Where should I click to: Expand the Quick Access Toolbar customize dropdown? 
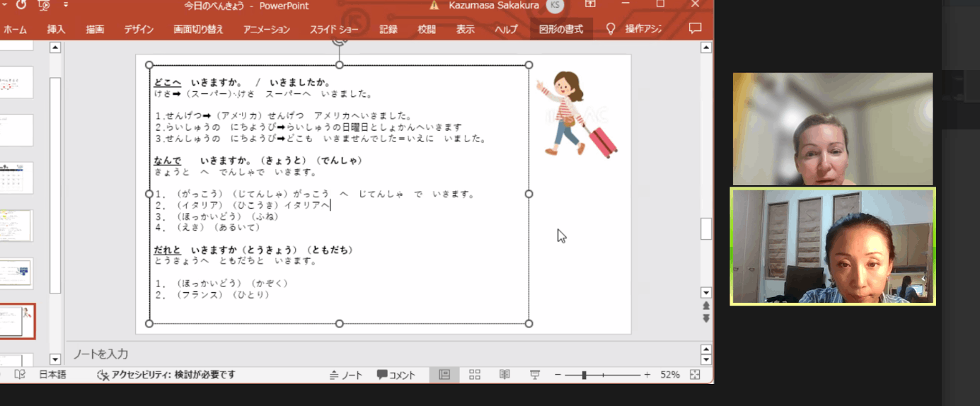(66, 6)
